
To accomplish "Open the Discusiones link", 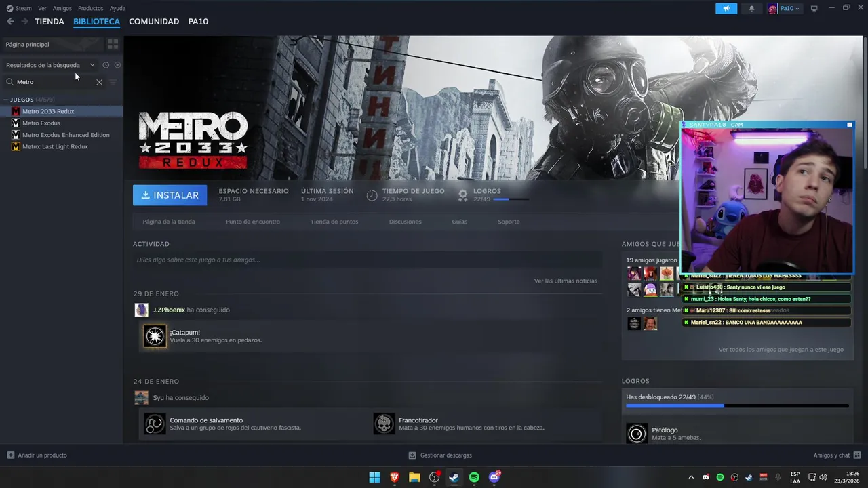I will (x=406, y=222).
